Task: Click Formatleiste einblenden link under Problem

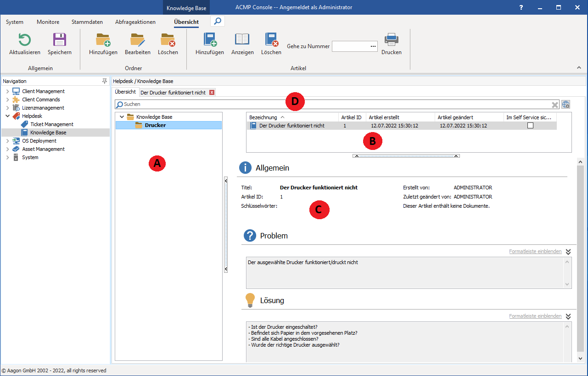Action: click(535, 251)
